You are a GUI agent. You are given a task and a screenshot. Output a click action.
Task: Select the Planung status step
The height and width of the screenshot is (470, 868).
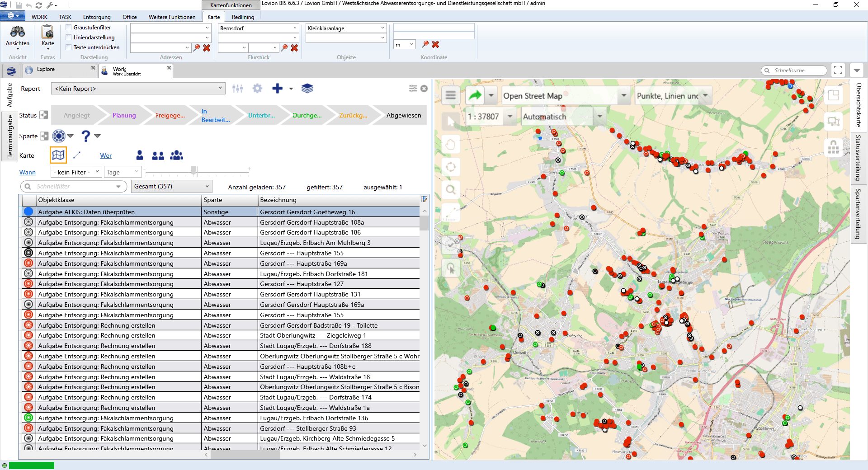(x=124, y=115)
